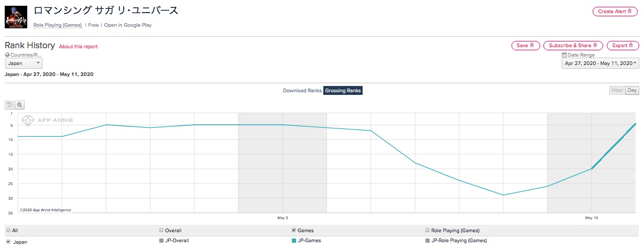The width and height of the screenshot is (644, 249).
Task: Collapse the Japan row with minus icon
Action: point(8,242)
